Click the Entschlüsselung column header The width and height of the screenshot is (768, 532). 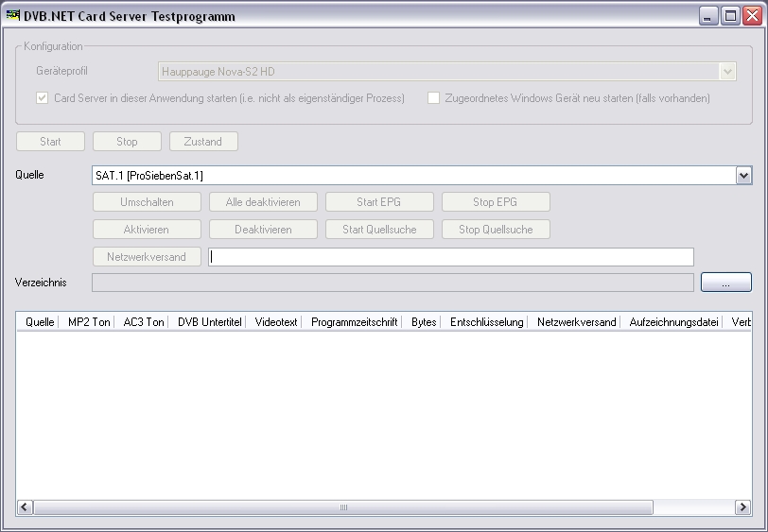486,322
